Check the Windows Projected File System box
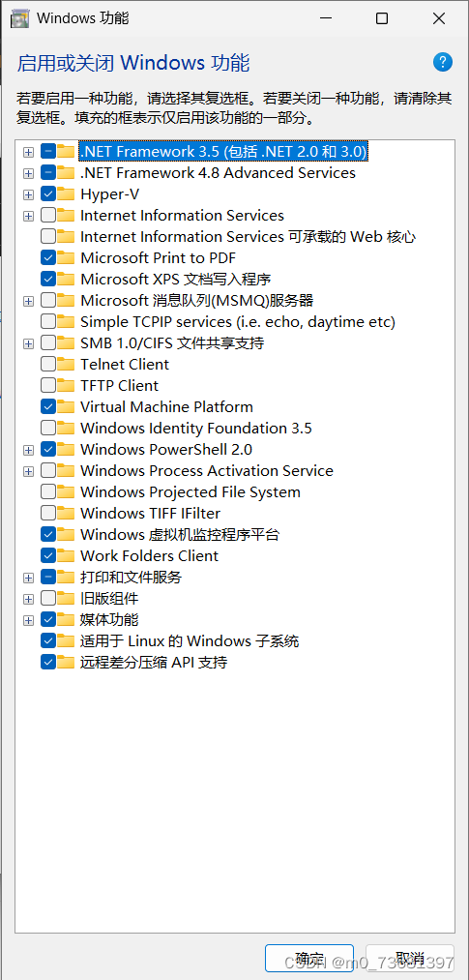Image resolution: width=469 pixels, height=980 pixels. coord(48,491)
